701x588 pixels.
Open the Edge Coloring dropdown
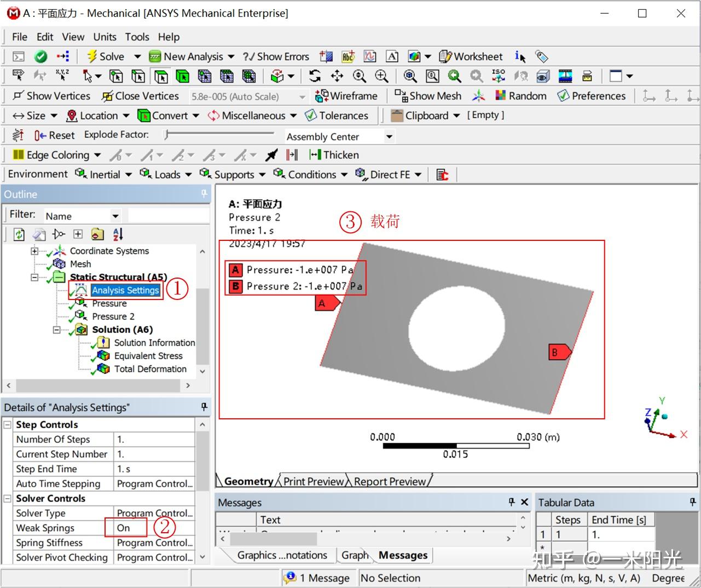pyautogui.click(x=57, y=155)
